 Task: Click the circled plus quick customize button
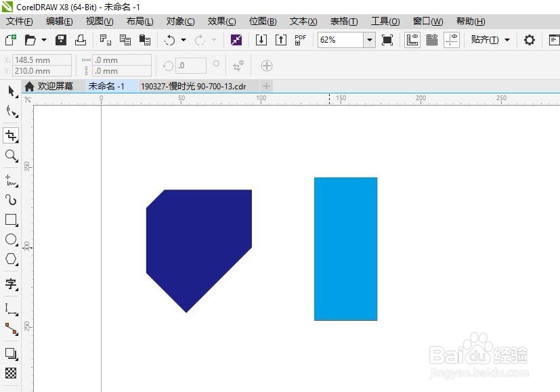tap(267, 66)
